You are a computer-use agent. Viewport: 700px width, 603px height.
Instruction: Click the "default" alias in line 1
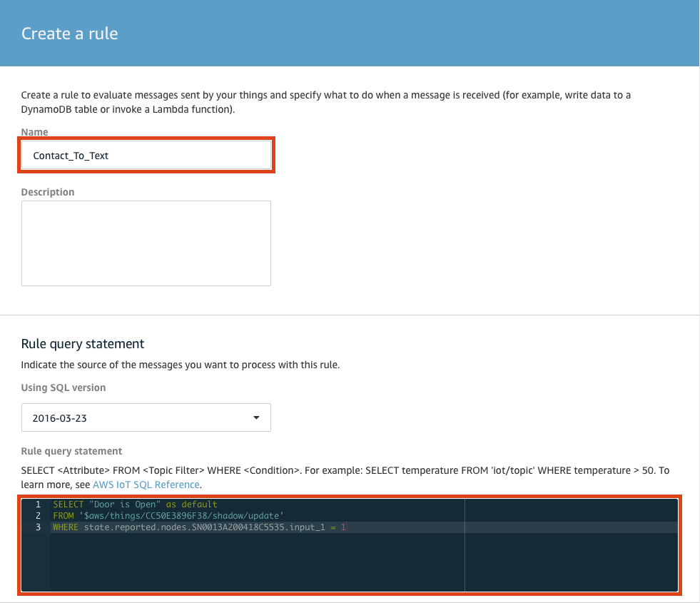tap(199, 505)
